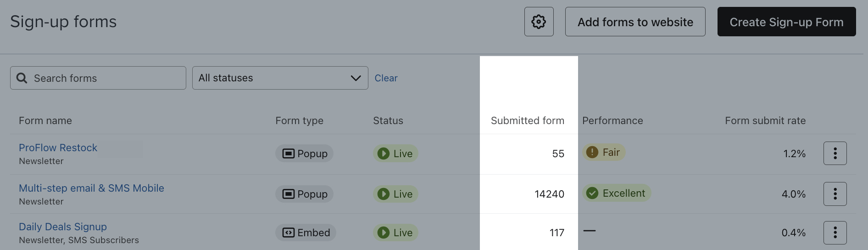Open Multi-step email & SMS Mobile form

[91, 188]
